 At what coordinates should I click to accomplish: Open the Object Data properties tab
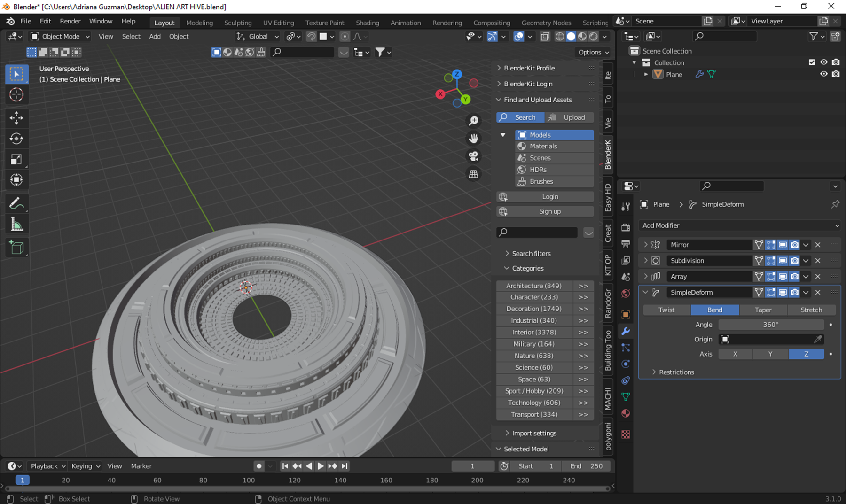coord(626,397)
